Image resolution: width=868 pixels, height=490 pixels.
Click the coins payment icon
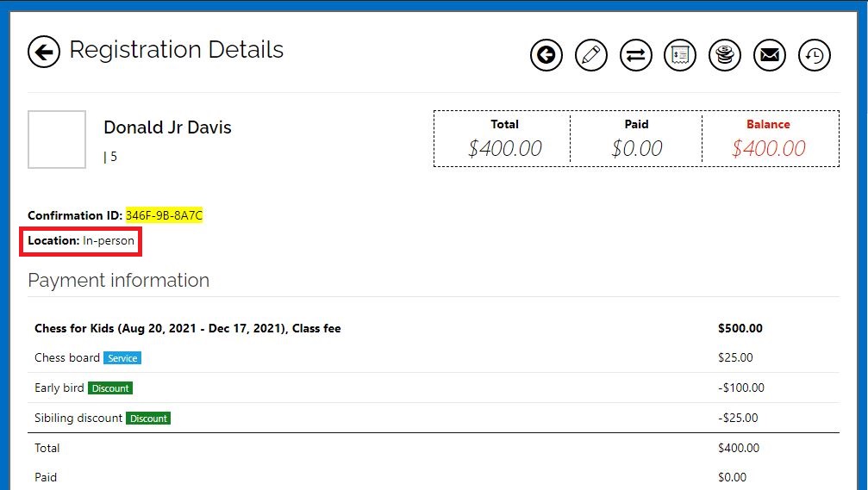(725, 56)
